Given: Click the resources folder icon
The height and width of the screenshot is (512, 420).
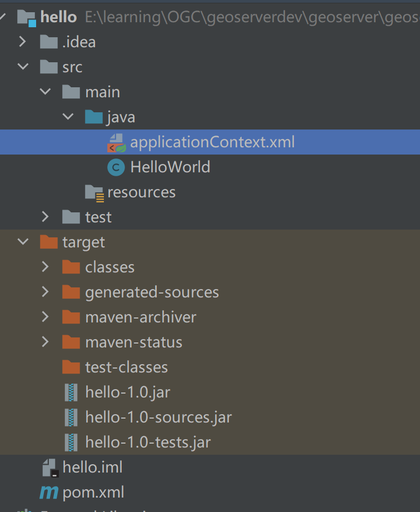Looking at the screenshot, I should tap(94, 192).
